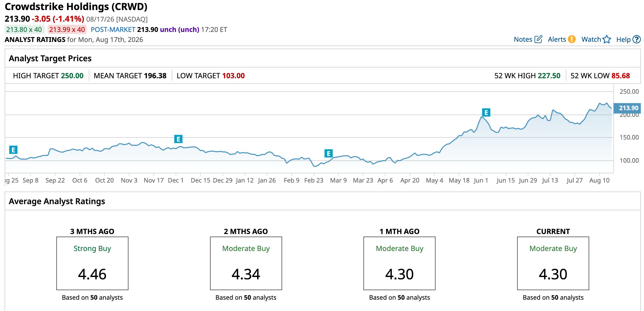The image size is (644, 311).
Task: Select the green 213.80 x 40 bid
Action: [24, 30]
